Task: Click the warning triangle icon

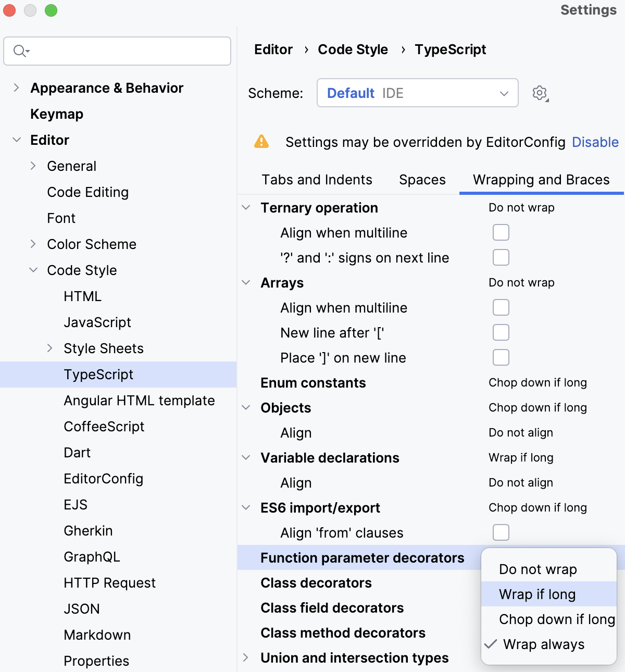Action: (x=261, y=141)
